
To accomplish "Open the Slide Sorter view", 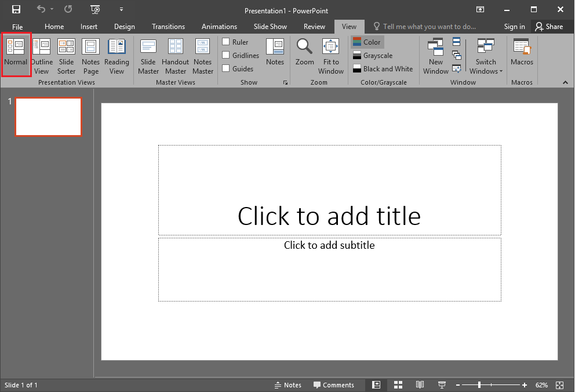I will (x=66, y=56).
